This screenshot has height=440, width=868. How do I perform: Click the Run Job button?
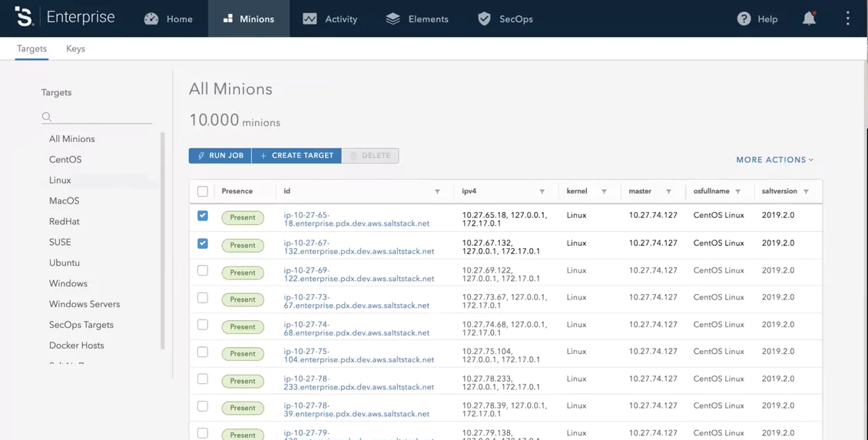point(220,156)
